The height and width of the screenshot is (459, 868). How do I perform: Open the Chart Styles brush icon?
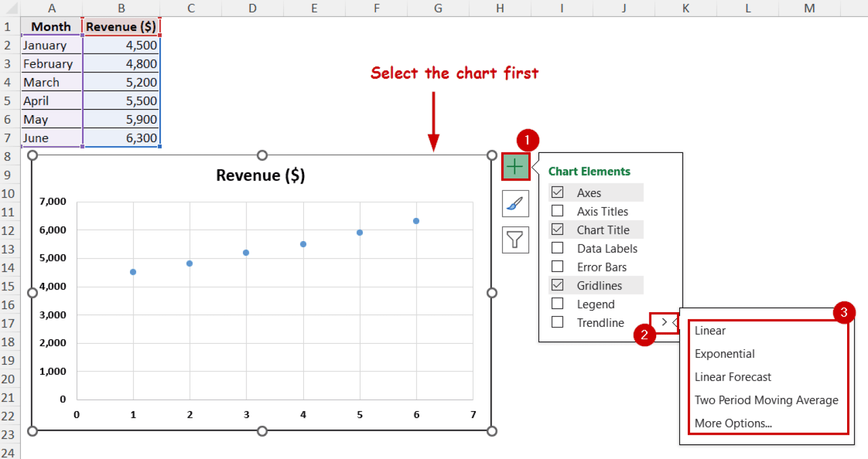tap(515, 203)
